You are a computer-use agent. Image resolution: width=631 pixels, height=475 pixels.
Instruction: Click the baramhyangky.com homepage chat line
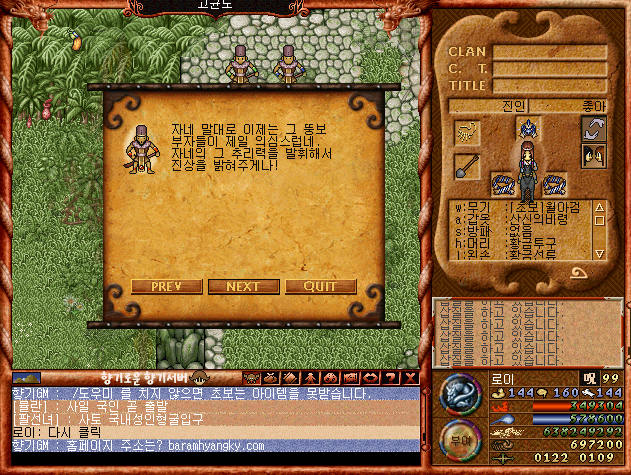pyautogui.click(x=216, y=446)
